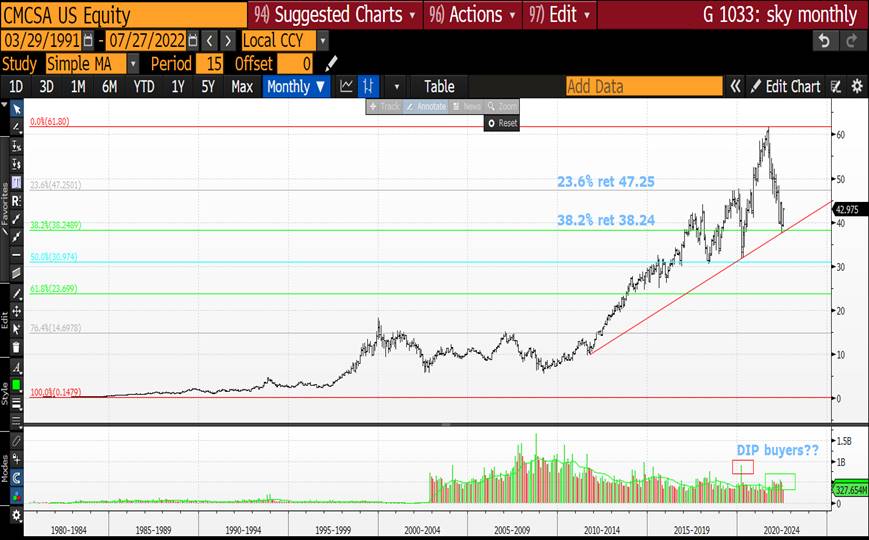The image size is (869, 540).
Task: Collapse panel with double chevron icon
Action: click(x=735, y=86)
